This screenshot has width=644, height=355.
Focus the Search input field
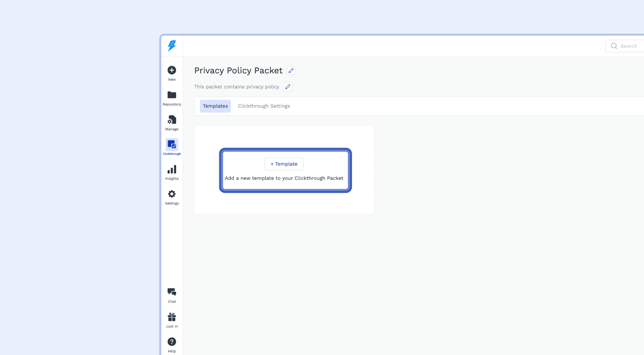click(x=625, y=46)
